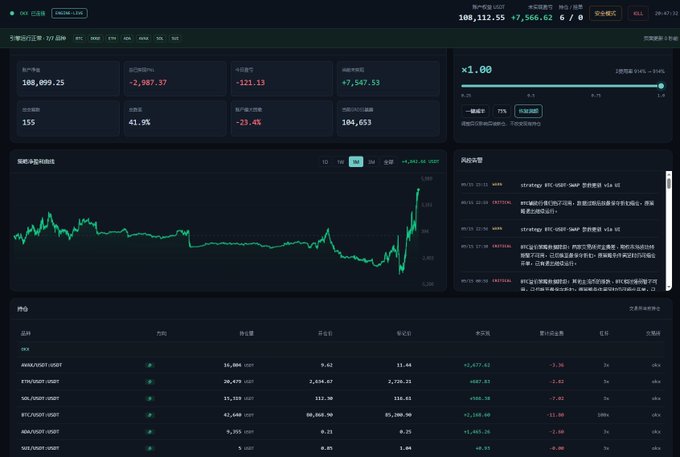Click the -23.4% max drawdown card
This screenshot has height=457, width=680.
(x=281, y=118)
